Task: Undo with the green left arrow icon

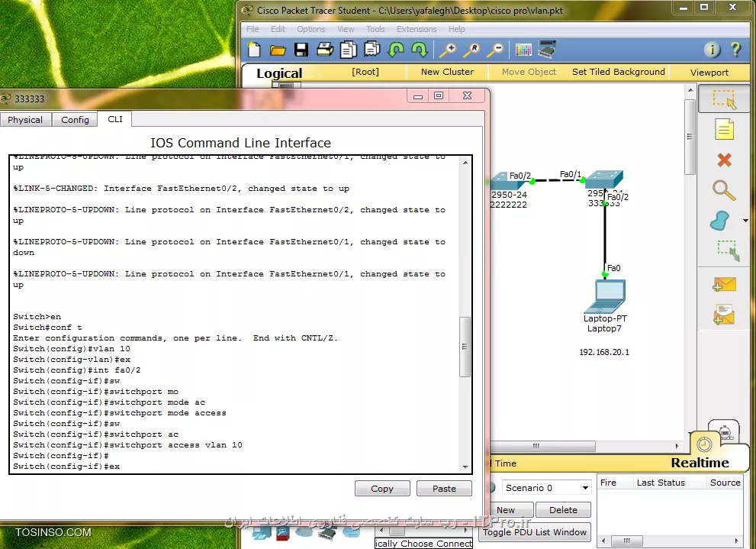Action: 396,50
